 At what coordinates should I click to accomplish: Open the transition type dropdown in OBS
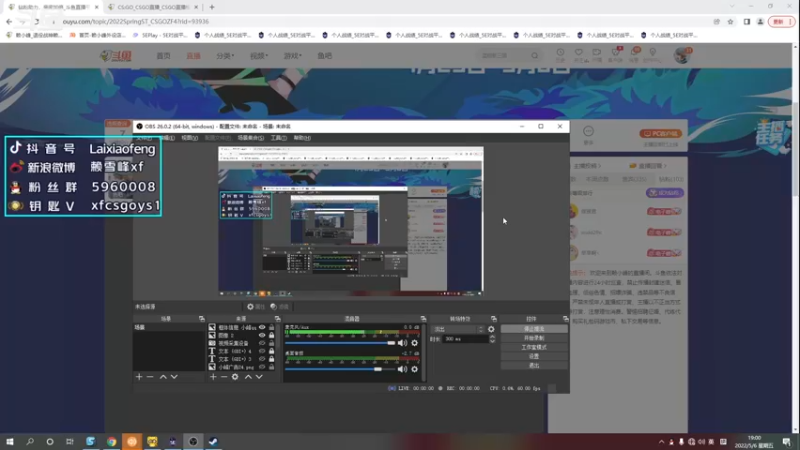click(x=458, y=329)
